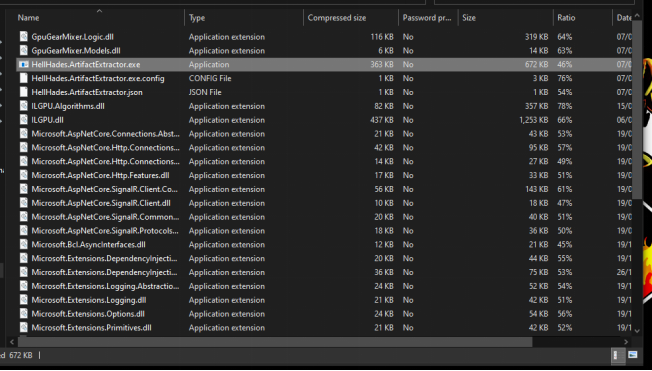Click the Microsoft.AspNetCore.SignalR.Client.dll file icon

(x=24, y=203)
